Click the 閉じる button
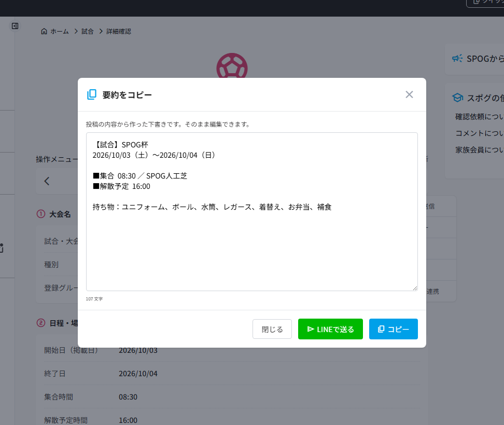Screen dimensions: 504x425 (272, 329)
